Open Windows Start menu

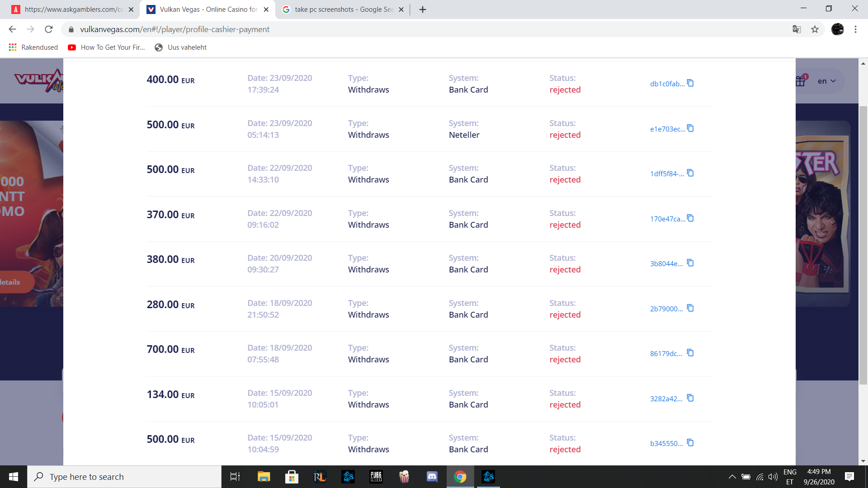tap(14, 477)
